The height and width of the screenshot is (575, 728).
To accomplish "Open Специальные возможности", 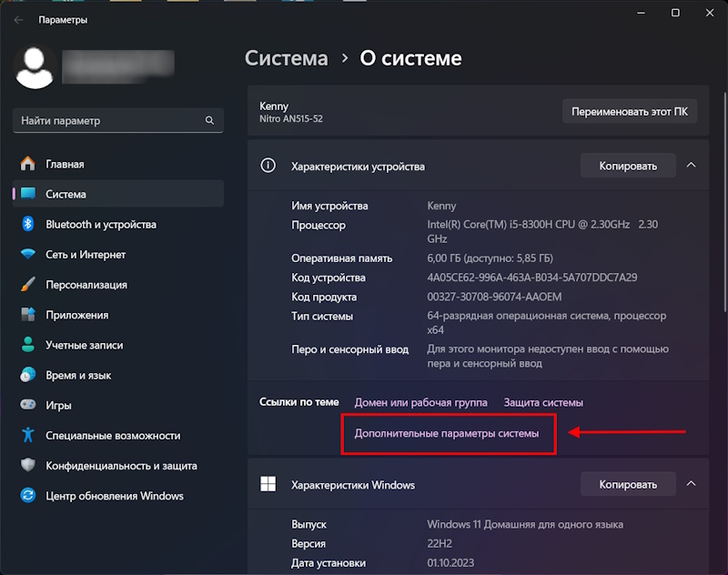I will tap(118, 435).
